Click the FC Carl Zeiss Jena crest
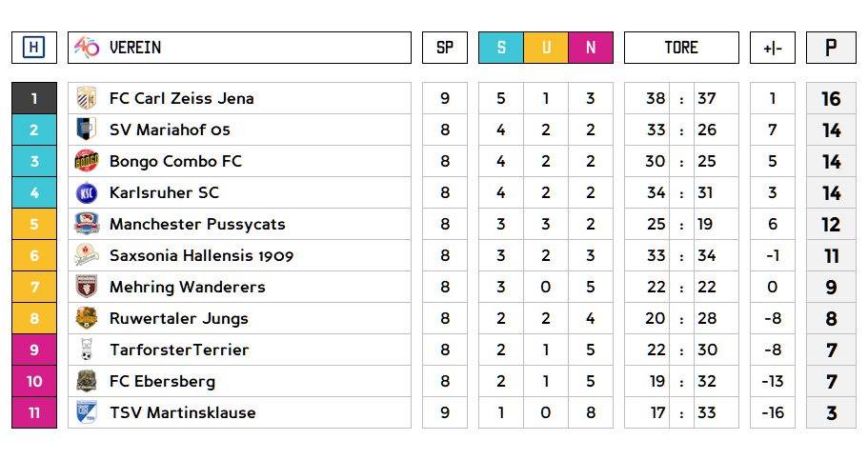The width and height of the screenshot is (868, 460). click(x=87, y=98)
